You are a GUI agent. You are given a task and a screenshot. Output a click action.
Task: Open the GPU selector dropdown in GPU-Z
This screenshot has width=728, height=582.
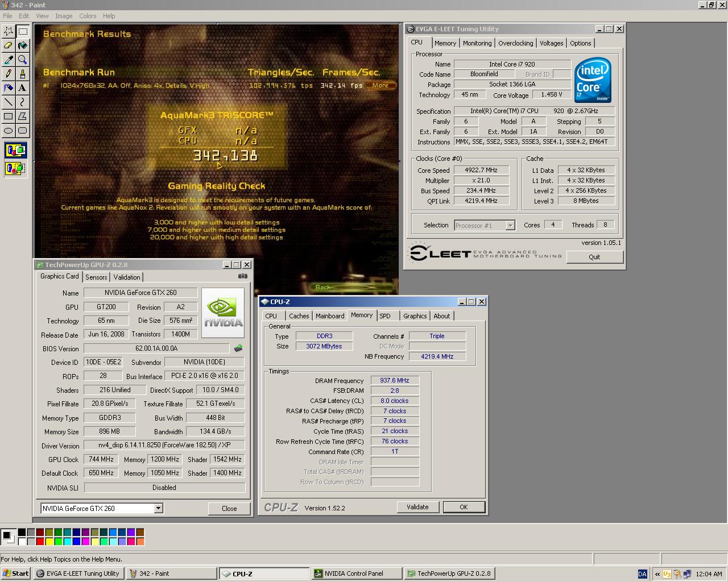click(x=158, y=509)
